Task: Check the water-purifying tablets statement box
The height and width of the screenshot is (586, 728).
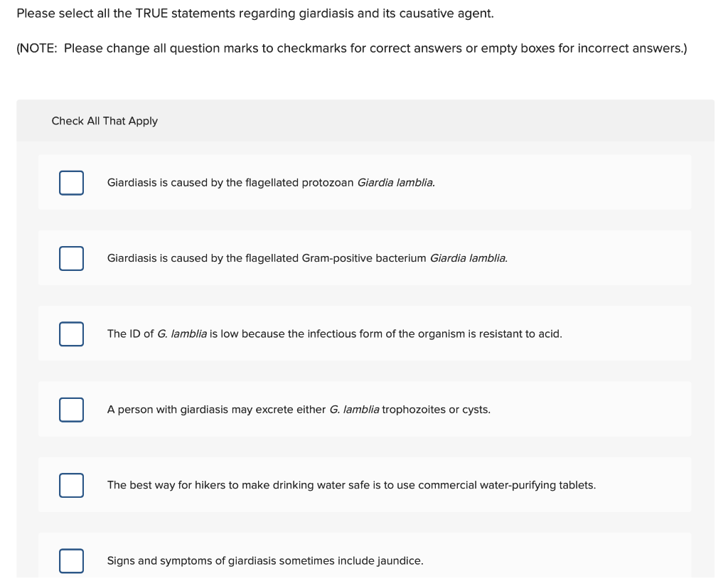Action: tap(71, 485)
